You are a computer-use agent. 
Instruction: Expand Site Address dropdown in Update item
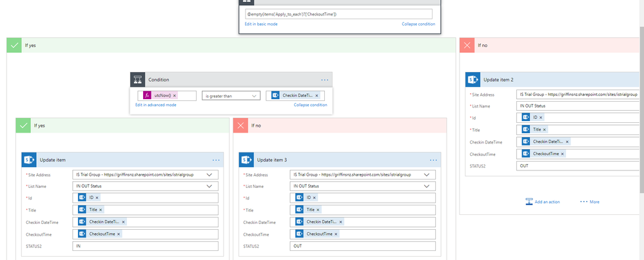210,174
